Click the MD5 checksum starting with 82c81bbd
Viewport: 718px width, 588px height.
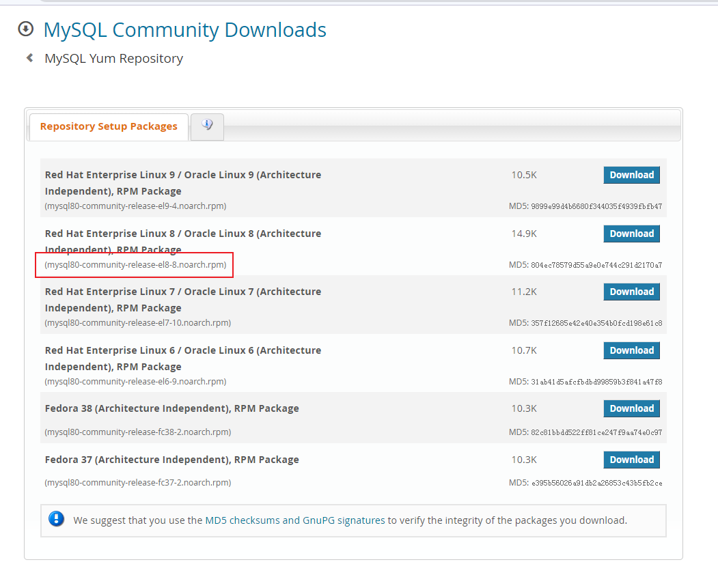(x=596, y=432)
